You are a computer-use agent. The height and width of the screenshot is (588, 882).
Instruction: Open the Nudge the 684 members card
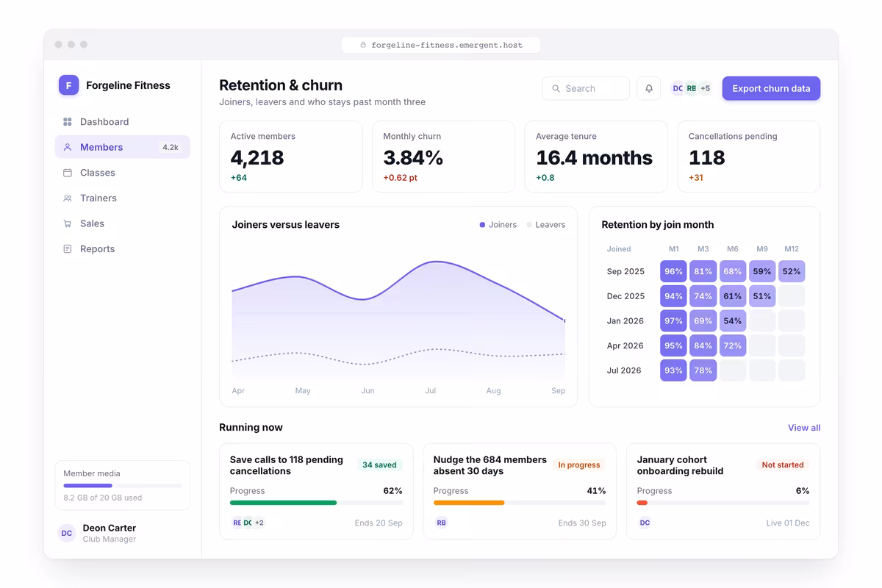(x=520, y=491)
